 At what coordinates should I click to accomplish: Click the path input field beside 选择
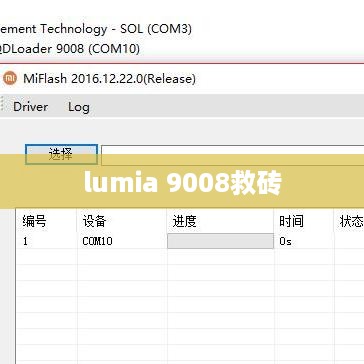[232, 155]
